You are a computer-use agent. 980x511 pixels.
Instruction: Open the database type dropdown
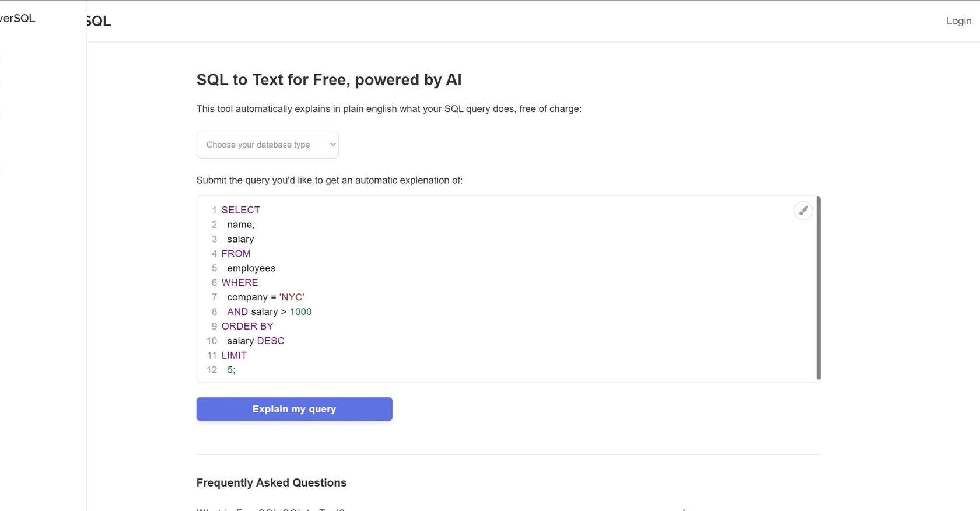[267, 145]
